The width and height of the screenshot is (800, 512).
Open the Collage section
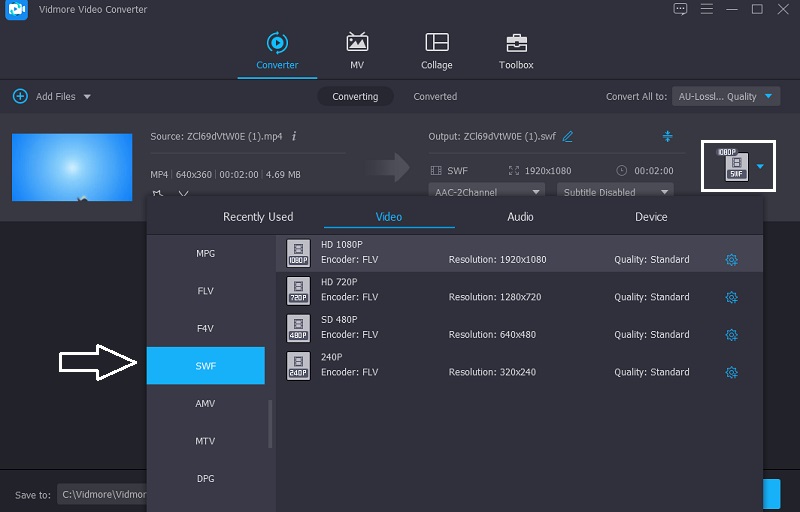click(x=436, y=51)
